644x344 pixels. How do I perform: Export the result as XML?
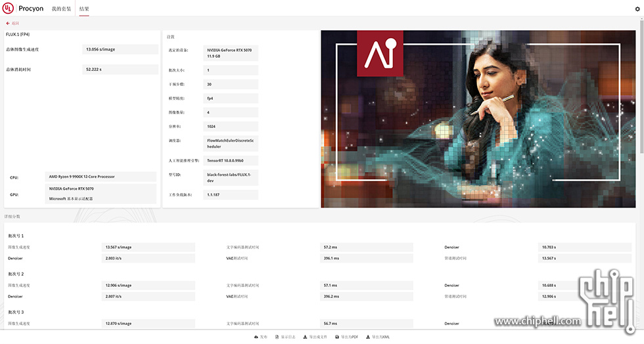point(377,337)
